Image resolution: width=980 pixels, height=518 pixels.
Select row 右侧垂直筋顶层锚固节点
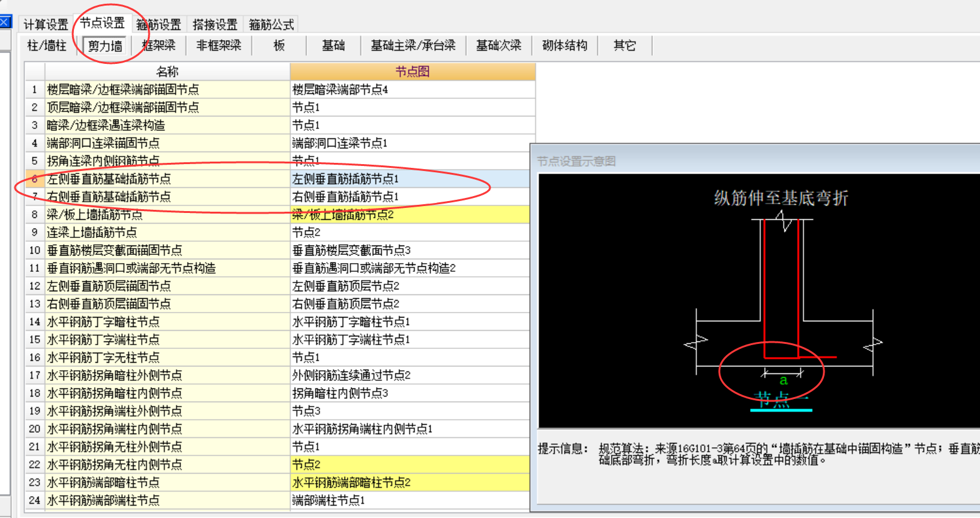[x=167, y=304]
